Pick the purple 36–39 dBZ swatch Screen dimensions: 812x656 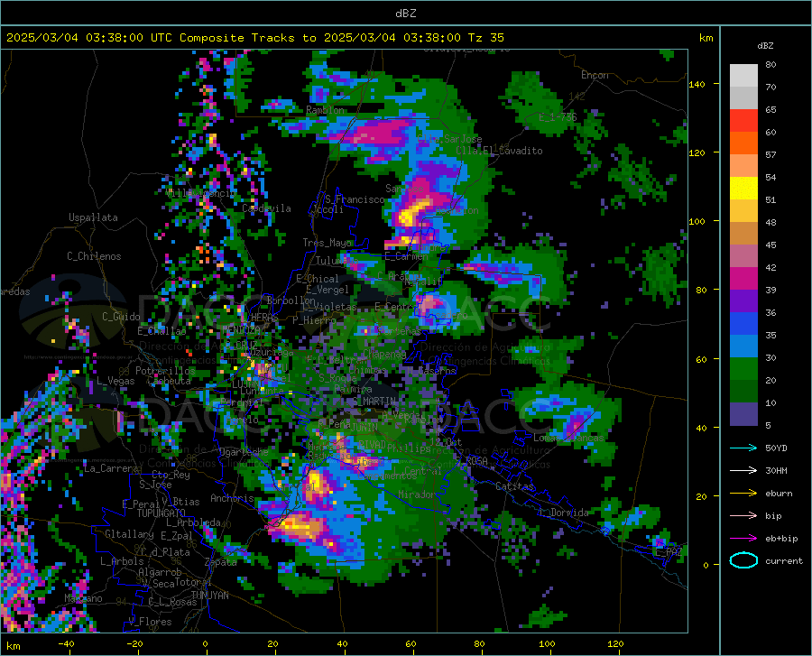743,301
